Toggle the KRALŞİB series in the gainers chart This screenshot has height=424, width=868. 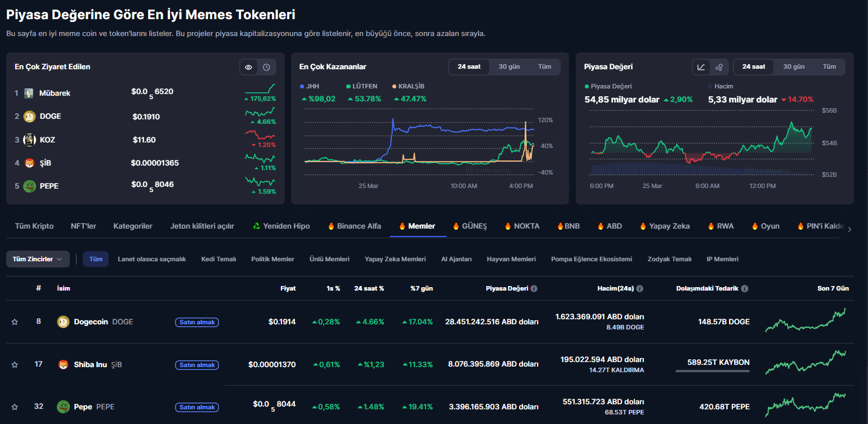pyautogui.click(x=409, y=86)
